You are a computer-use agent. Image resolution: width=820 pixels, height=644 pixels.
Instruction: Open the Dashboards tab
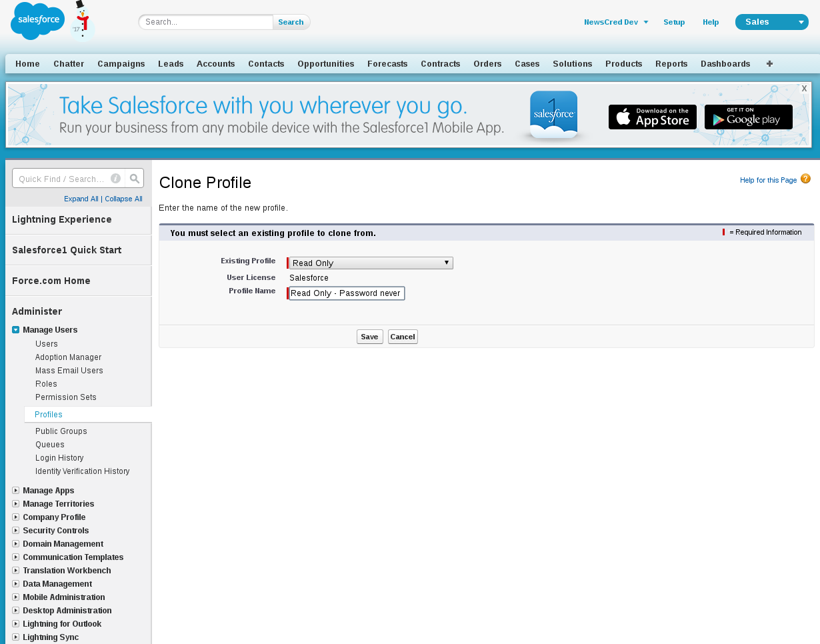[x=725, y=64]
